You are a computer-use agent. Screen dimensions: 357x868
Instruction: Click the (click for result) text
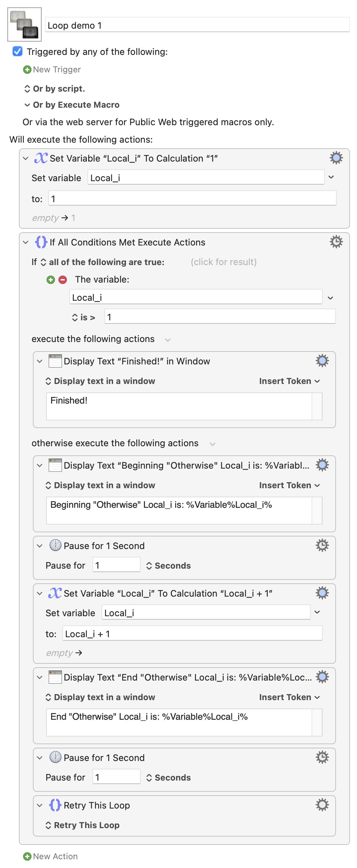click(224, 262)
